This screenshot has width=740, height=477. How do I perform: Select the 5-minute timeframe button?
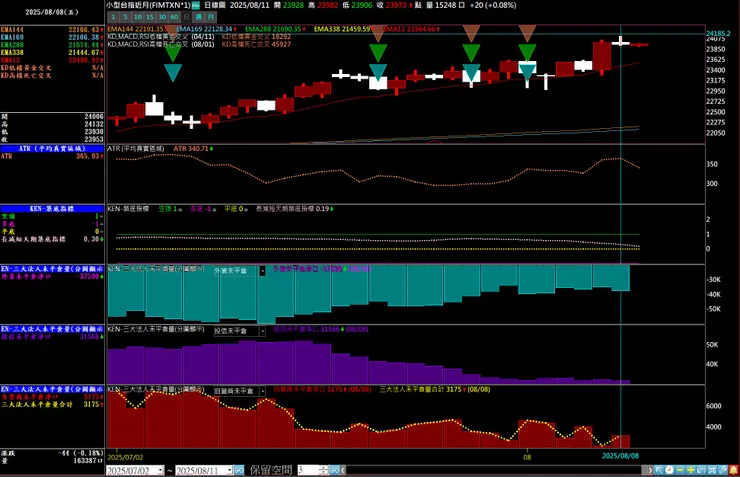[125, 17]
